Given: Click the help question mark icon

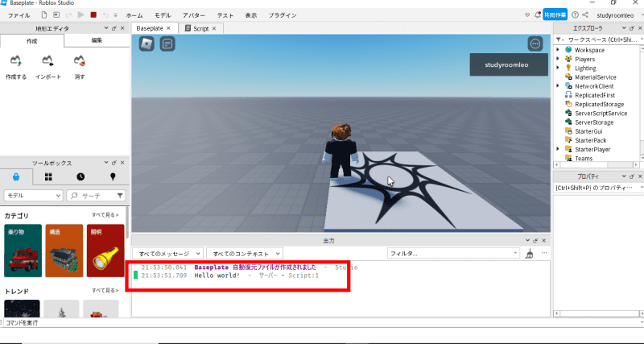Looking at the screenshot, I should 575,15.
